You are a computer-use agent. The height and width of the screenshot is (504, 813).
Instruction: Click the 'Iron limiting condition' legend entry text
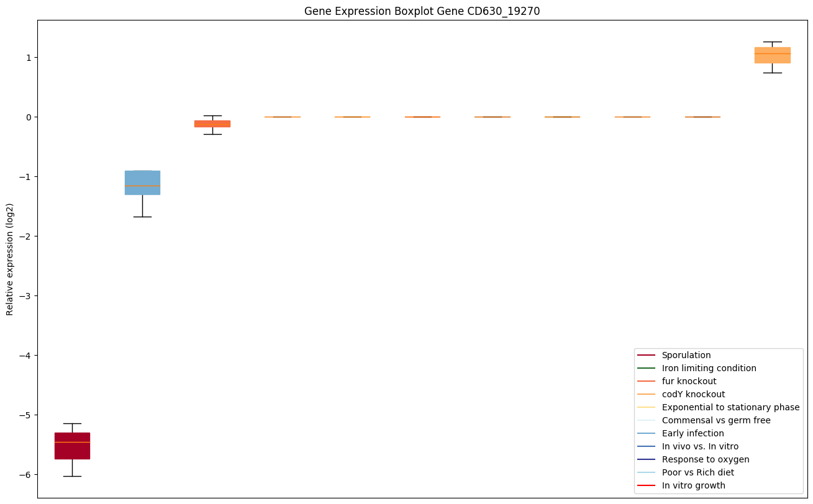pos(709,368)
